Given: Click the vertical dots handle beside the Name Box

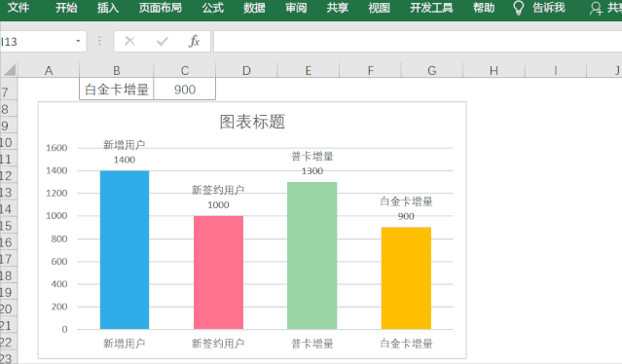Looking at the screenshot, I should (x=99, y=41).
